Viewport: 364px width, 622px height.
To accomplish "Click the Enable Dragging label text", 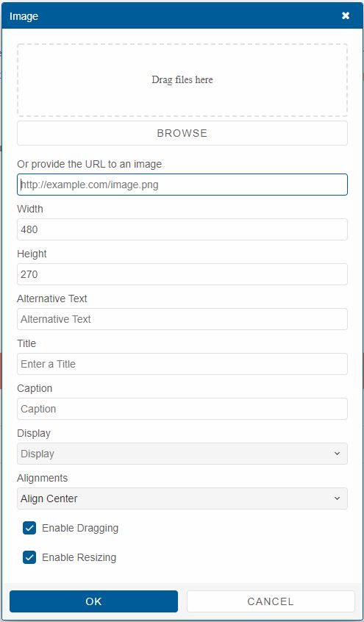I will (80, 528).
